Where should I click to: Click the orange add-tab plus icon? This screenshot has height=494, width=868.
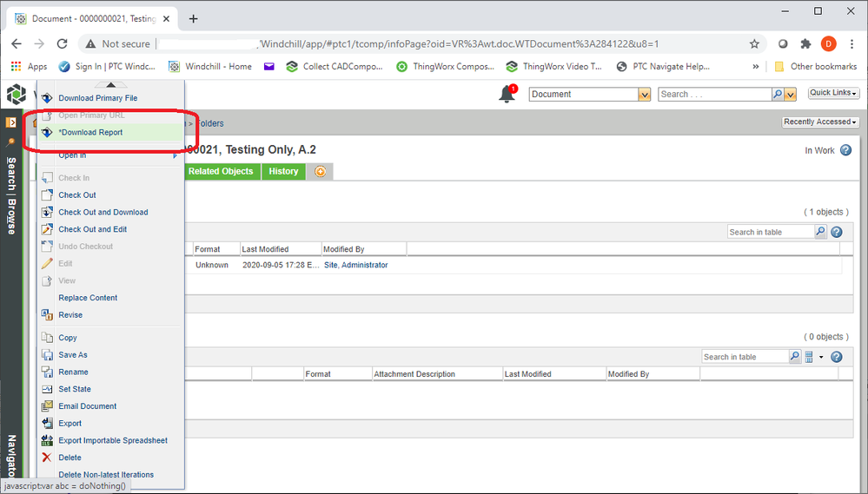click(320, 172)
